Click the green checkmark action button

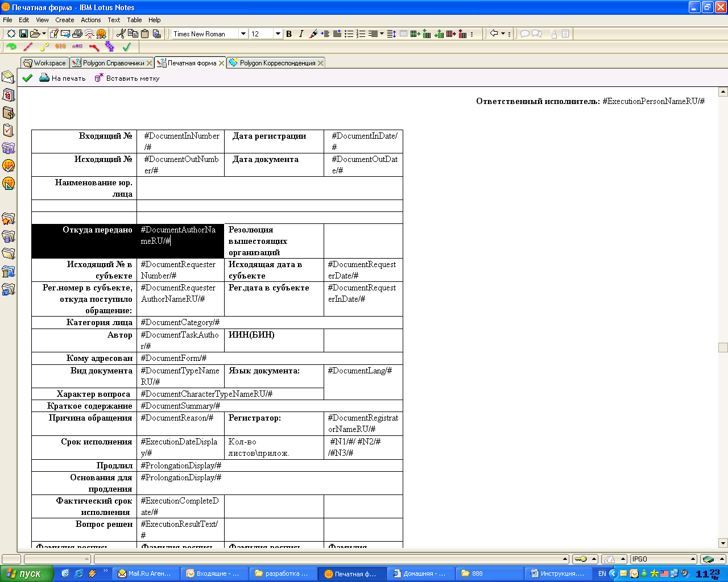click(27, 78)
